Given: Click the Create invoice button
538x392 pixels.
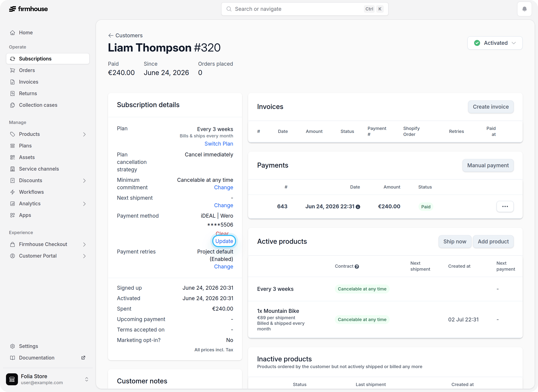Looking at the screenshot, I should click(x=491, y=107).
